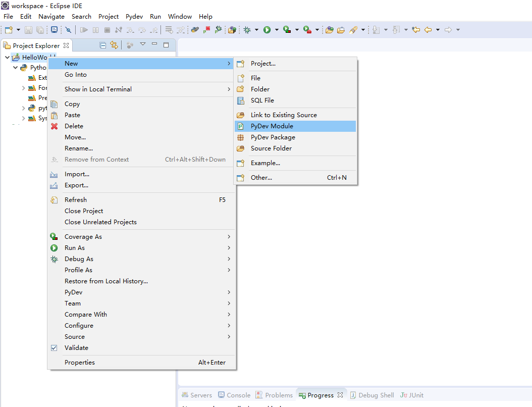
Task: Open the Pydev menu in menu bar
Action: coord(134,16)
